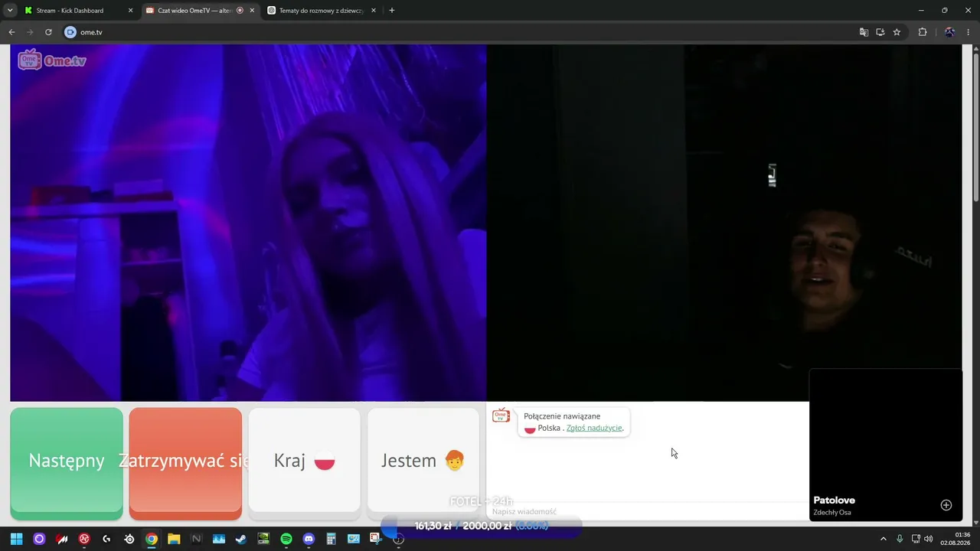The image size is (980, 551).
Task: Close the Kick Dashboard tab
Action: (130, 11)
